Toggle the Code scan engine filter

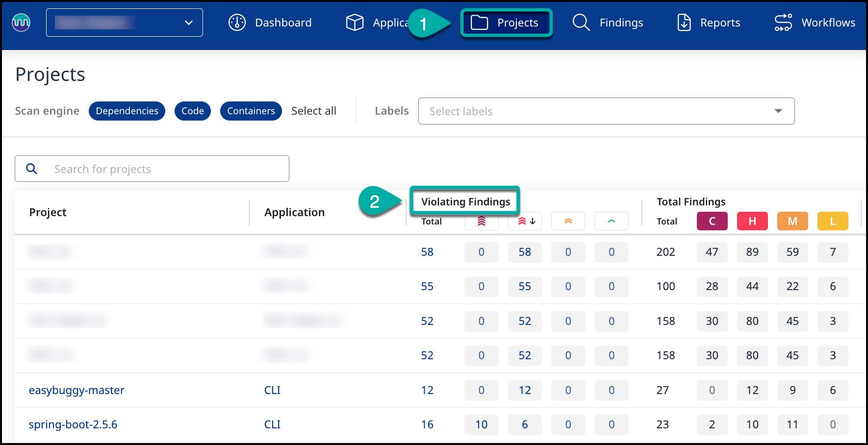[x=193, y=111]
